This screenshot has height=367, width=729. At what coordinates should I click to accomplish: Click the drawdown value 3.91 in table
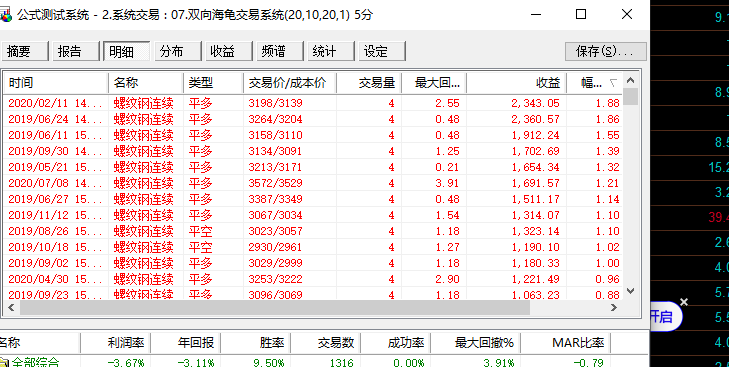(x=447, y=183)
